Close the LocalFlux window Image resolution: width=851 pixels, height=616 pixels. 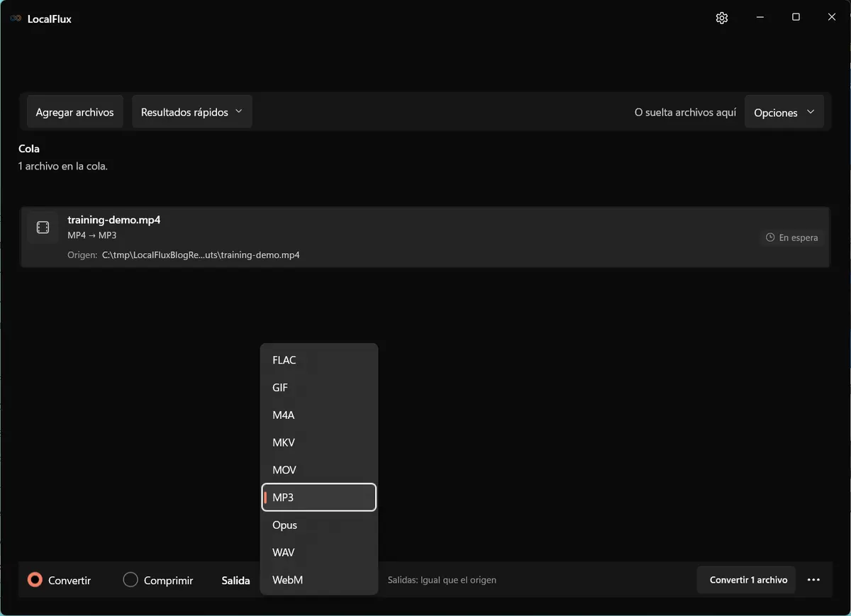point(832,18)
